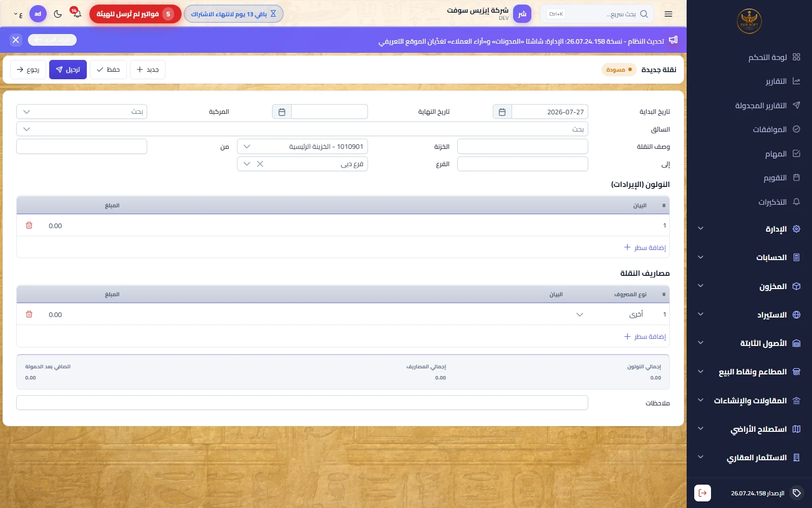The height and width of the screenshot is (508, 812).
Task: Toggle dark mode moon icon
Action: coord(58,14)
